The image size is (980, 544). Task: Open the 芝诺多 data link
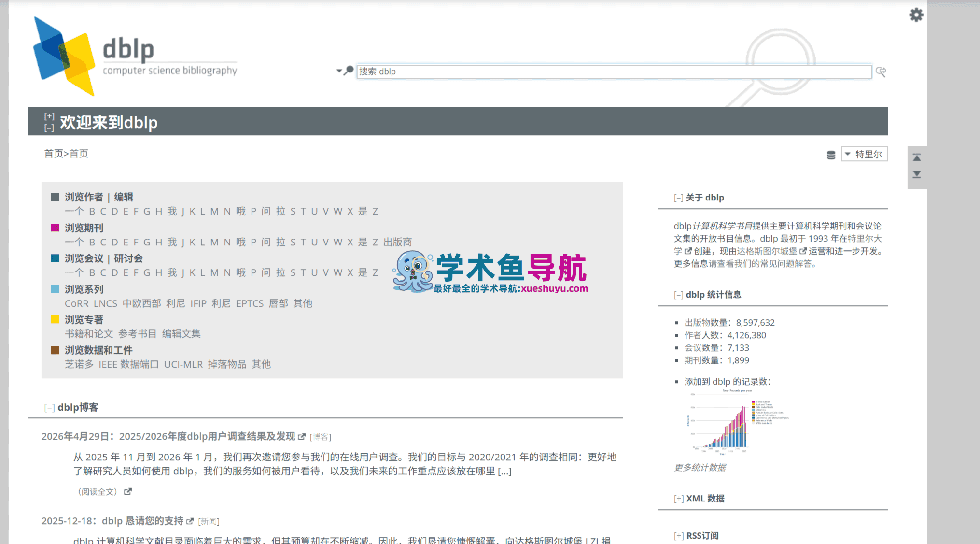click(79, 364)
